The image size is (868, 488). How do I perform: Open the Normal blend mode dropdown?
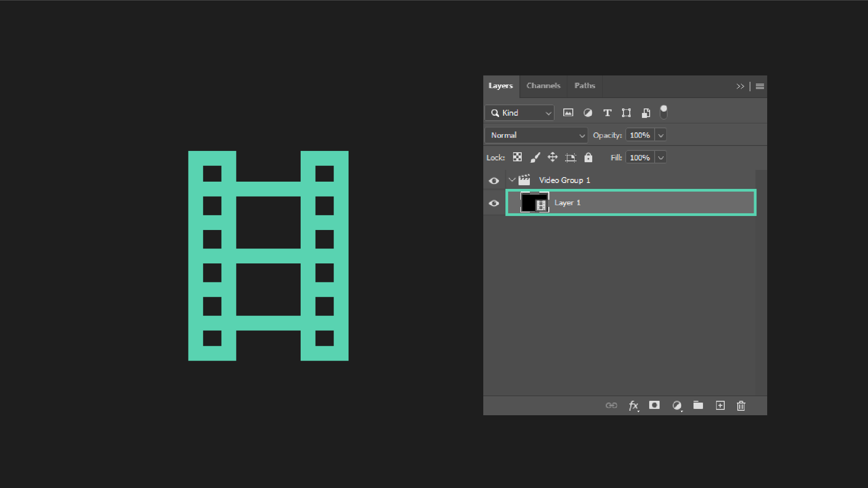[x=536, y=135]
